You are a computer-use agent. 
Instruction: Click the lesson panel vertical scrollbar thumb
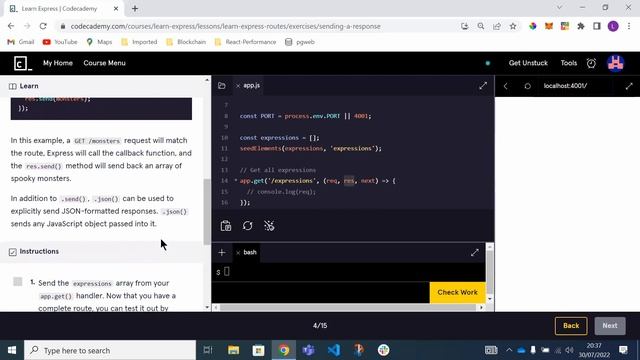(x=207, y=211)
